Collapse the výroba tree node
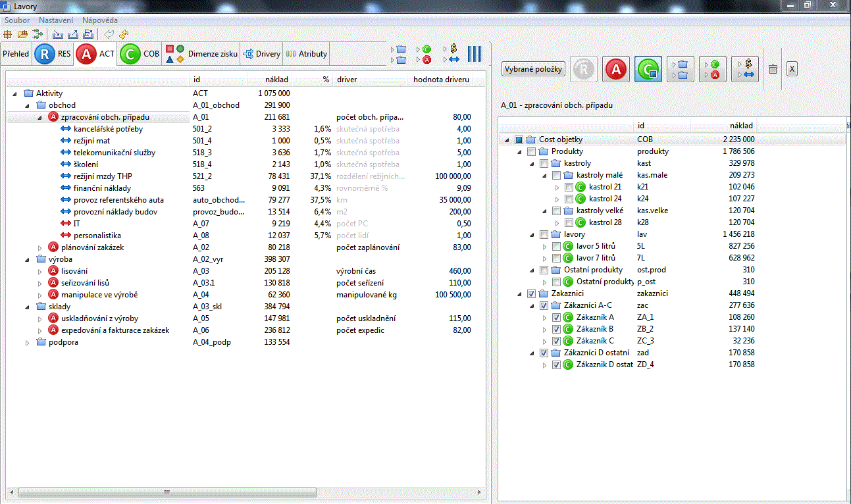Viewport: 851px width, 504px height. tap(28, 259)
